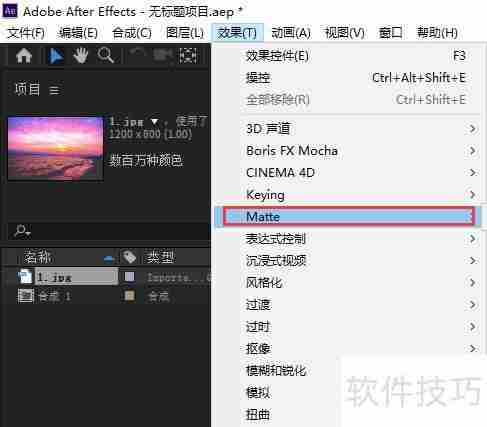Expand the 沉浸式视频 submenu
Screen dimensions: 487x427
pyautogui.click(x=347, y=261)
